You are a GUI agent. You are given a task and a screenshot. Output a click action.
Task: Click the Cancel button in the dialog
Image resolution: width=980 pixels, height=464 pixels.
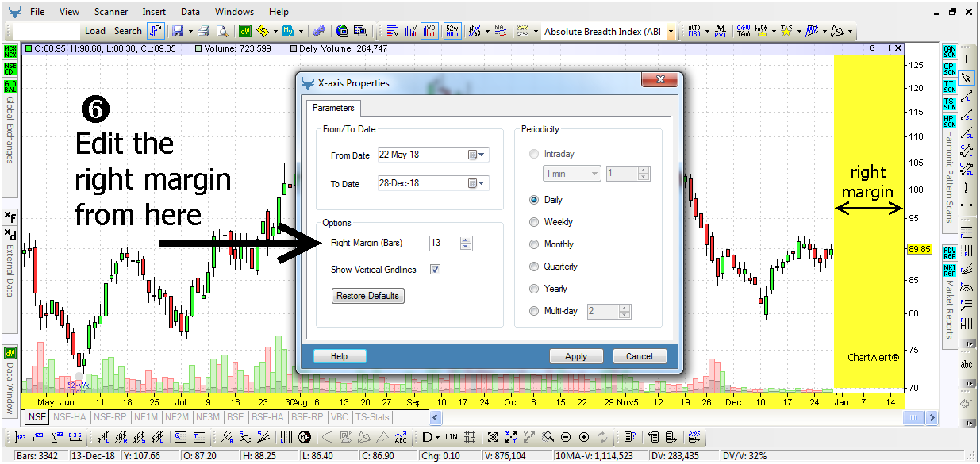[639, 356]
